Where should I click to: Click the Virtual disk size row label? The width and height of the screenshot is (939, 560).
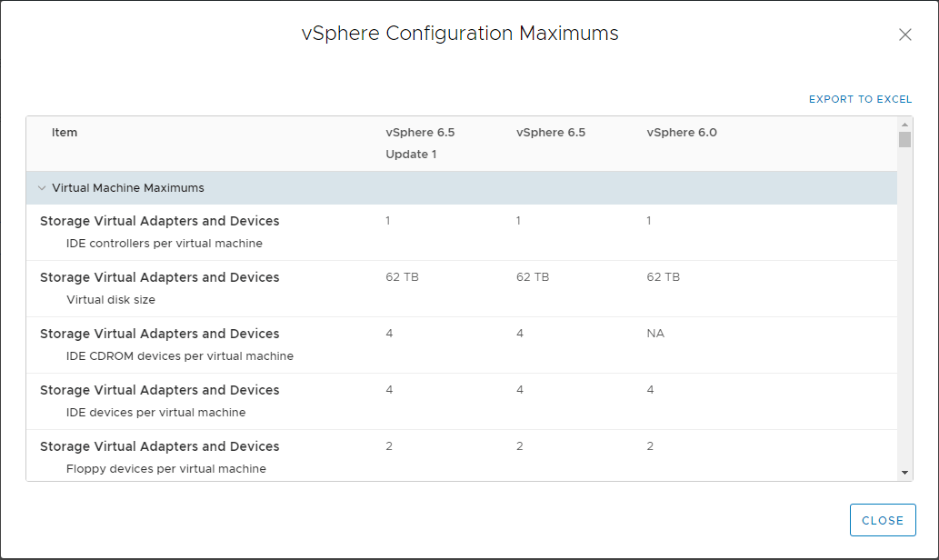(x=111, y=299)
